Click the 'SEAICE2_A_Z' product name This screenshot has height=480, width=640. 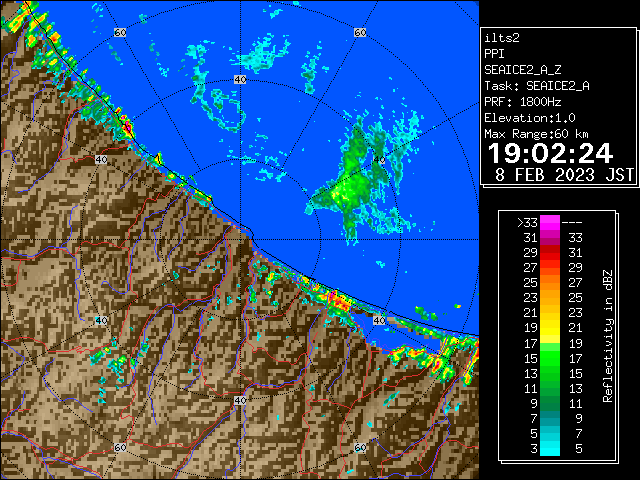point(522,70)
